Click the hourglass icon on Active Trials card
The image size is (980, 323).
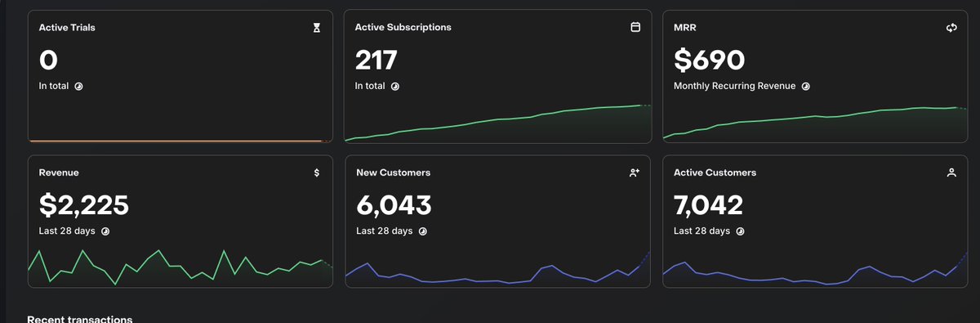(317, 28)
